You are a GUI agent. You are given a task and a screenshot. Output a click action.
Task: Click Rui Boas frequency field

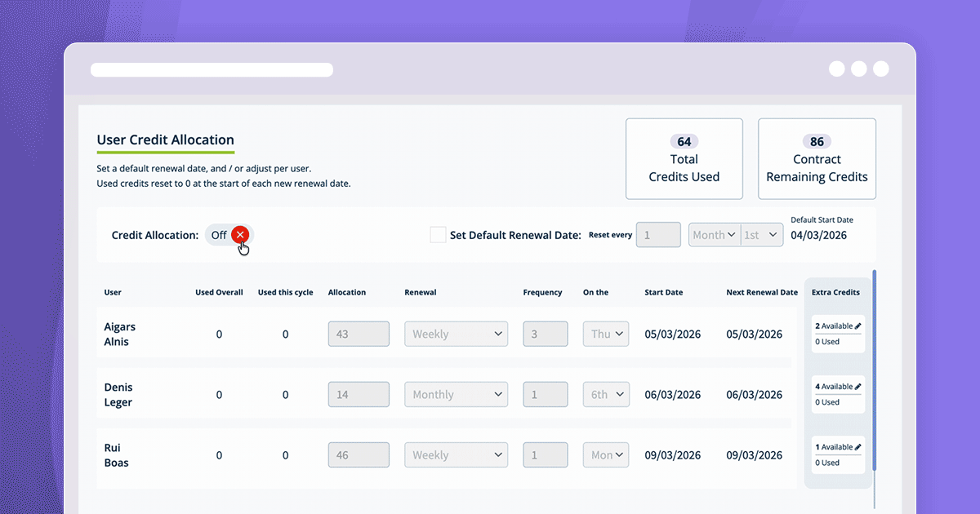[x=546, y=454]
